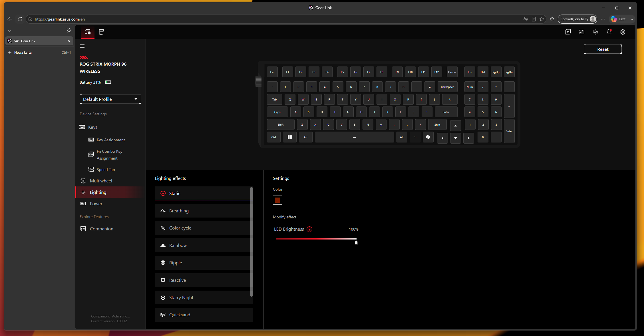This screenshot has width=644, height=336.
Task: Expand the chevron next to Czat
Action: coord(632,19)
